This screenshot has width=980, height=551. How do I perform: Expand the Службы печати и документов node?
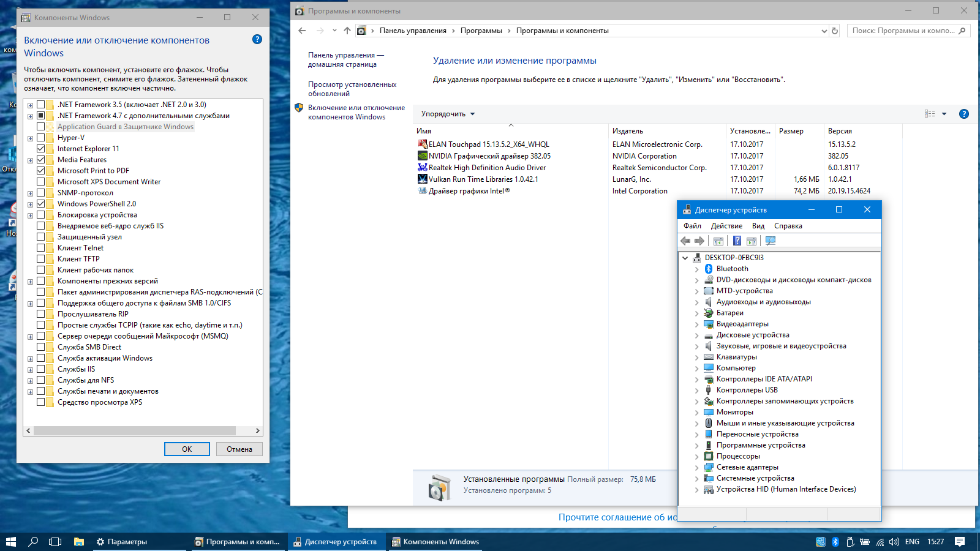30,392
